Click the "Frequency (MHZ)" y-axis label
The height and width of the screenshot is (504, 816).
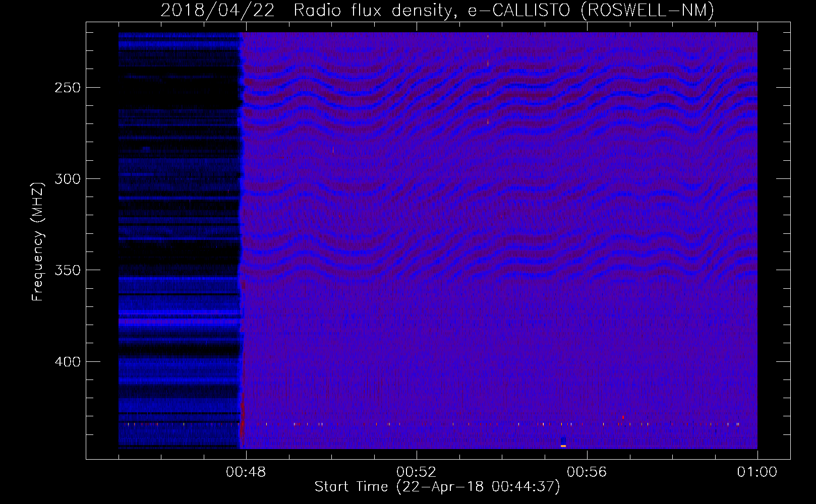[x=38, y=241]
